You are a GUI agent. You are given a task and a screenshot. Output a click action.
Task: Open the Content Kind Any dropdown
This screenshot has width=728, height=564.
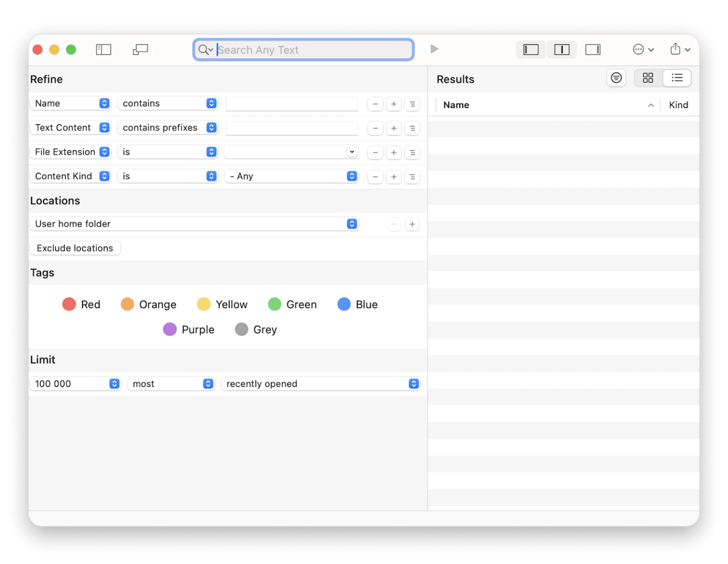click(x=292, y=176)
